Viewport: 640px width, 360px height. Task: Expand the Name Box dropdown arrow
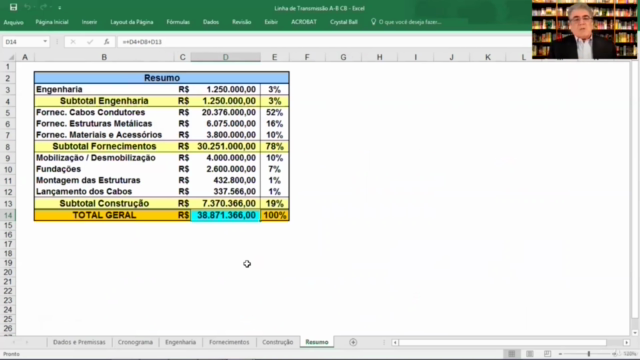click(x=45, y=42)
